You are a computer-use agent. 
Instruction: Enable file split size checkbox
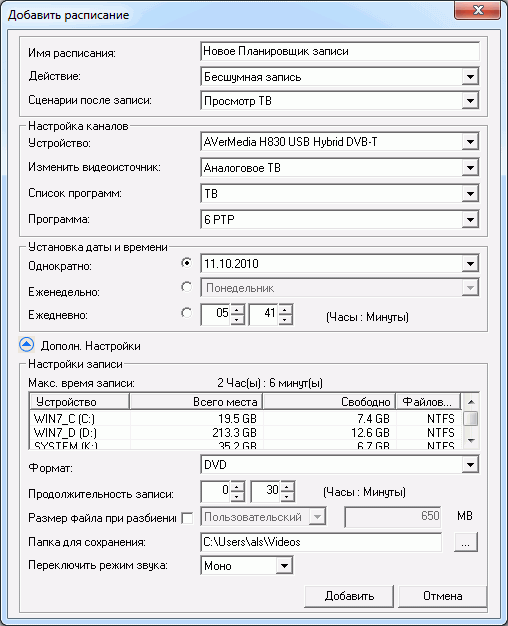(187, 518)
